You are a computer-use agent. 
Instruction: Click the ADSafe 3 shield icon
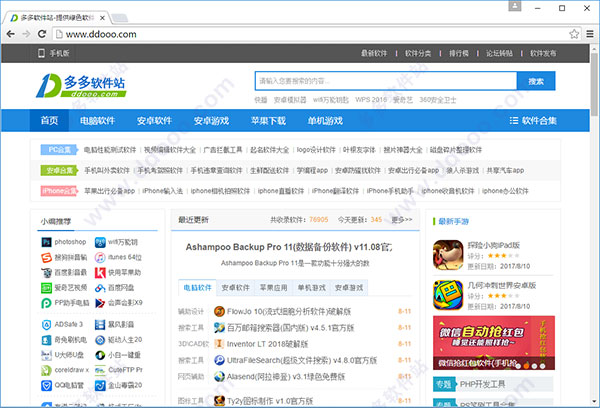(x=46, y=325)
